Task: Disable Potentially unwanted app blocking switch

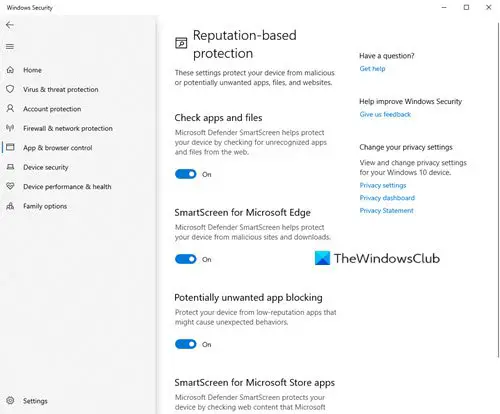Action: pos(186,344)
